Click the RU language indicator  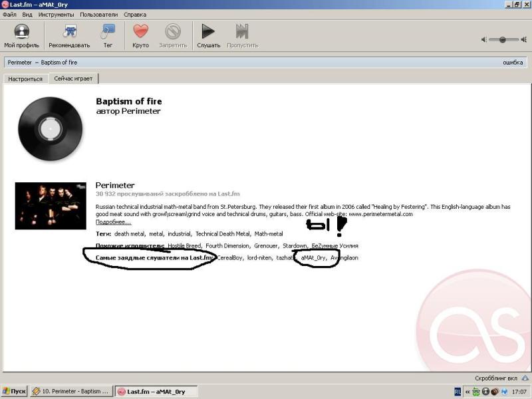(x=458, y=392)
